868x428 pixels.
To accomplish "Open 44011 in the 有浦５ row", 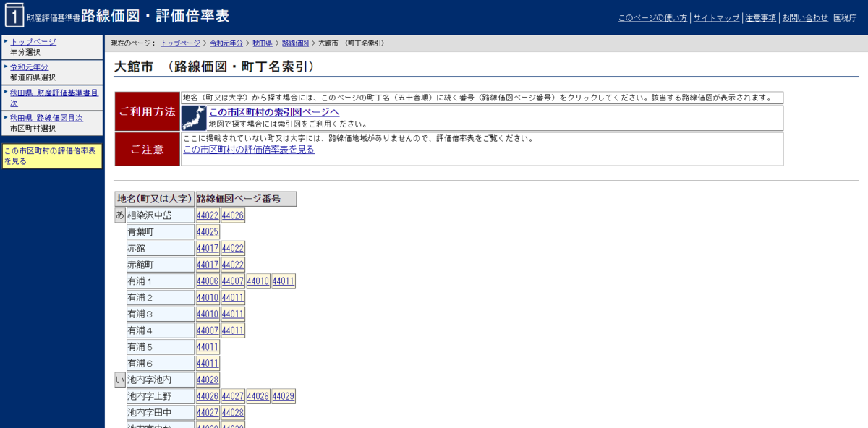I will [208, 347].
